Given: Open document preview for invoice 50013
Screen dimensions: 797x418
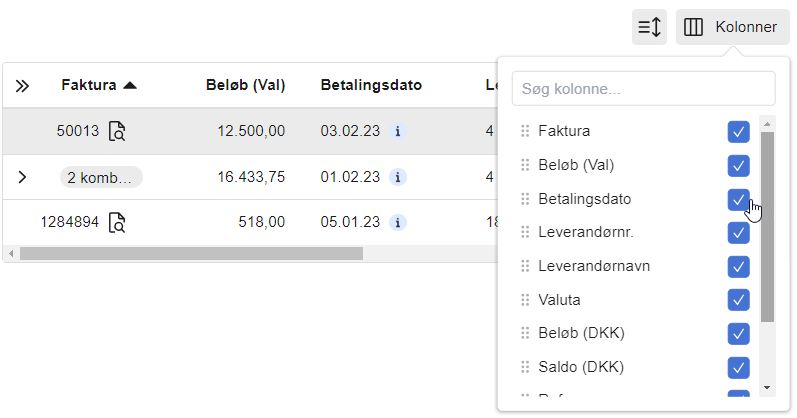Looking at the screenshot, I should click(x=117, y=131).
